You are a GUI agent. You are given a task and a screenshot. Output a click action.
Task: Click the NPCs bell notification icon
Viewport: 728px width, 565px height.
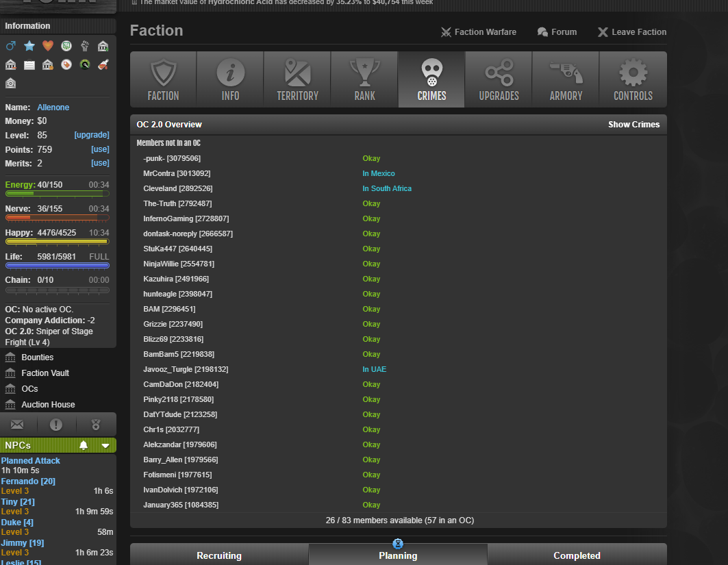84,445
